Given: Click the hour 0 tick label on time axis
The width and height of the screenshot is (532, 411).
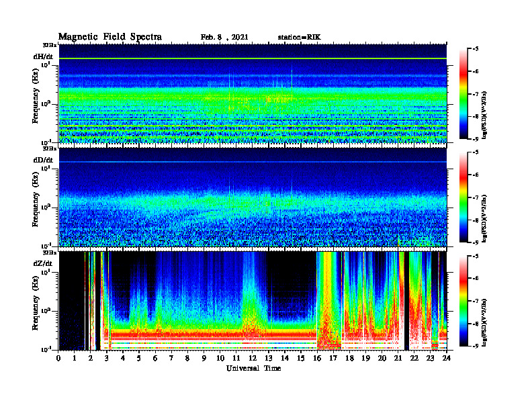Looking at the screenshot, I should tap(58, 358).
